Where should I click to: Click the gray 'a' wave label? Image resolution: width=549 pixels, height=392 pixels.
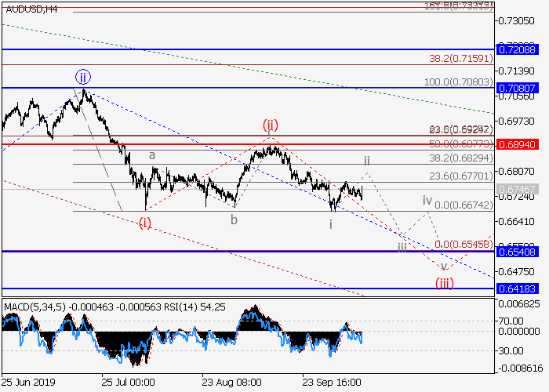(x=152, y=156)
